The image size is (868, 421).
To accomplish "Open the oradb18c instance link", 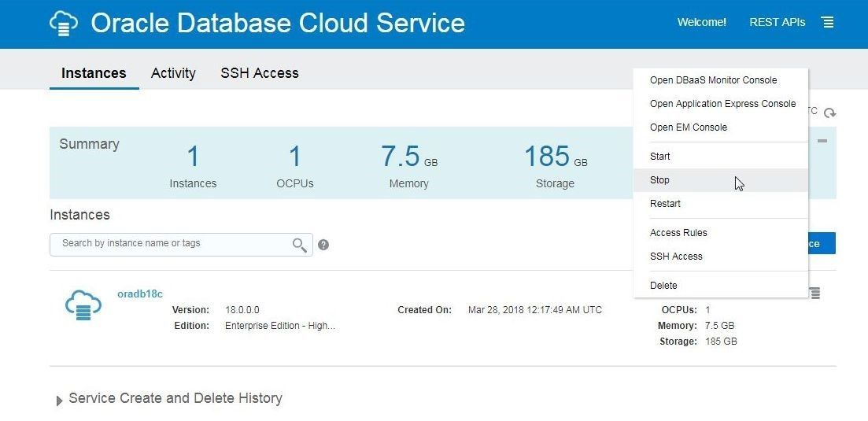I will tap(140, 294).
